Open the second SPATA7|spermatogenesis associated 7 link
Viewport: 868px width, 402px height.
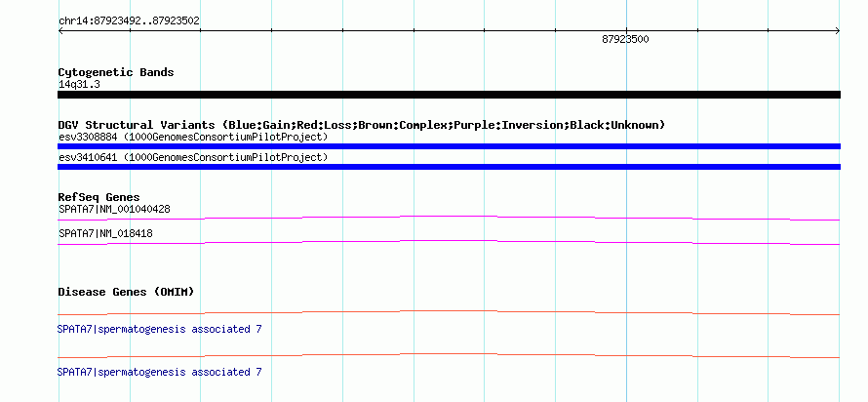[159, 372]
